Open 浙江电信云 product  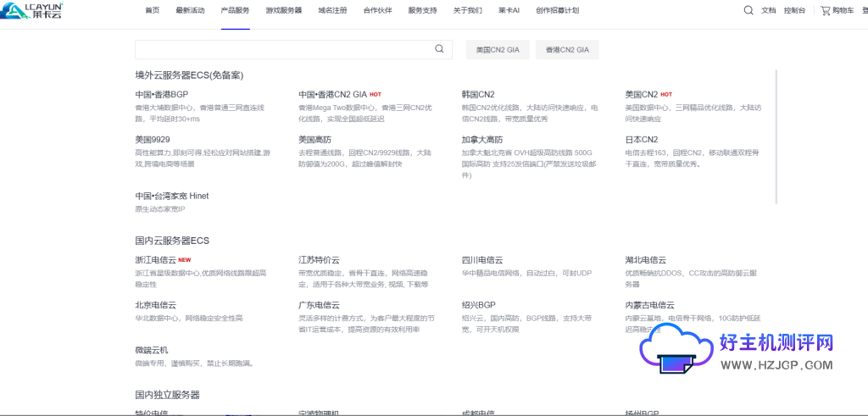tap(156, 260)
